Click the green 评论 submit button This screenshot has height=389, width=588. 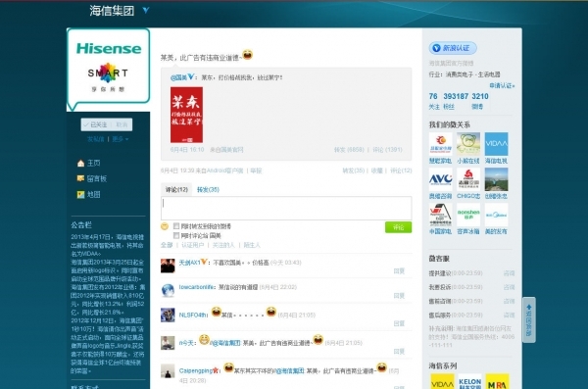[398, 227]
